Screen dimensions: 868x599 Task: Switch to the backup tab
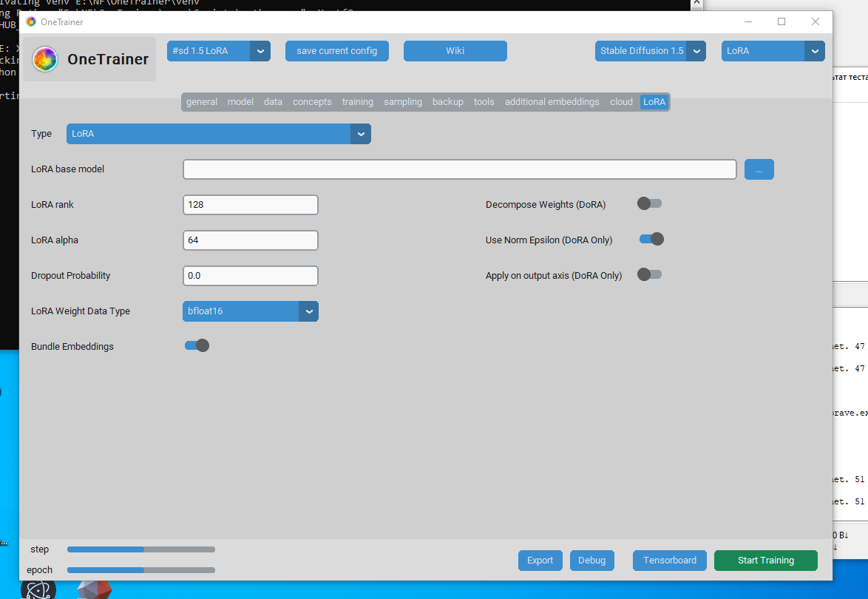tap(448, 102)
